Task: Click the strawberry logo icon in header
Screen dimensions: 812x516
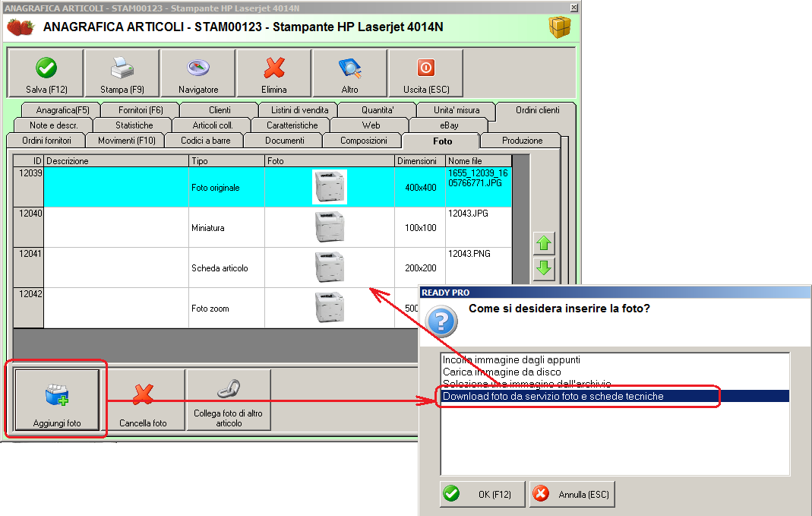Action: click(21, 27)
